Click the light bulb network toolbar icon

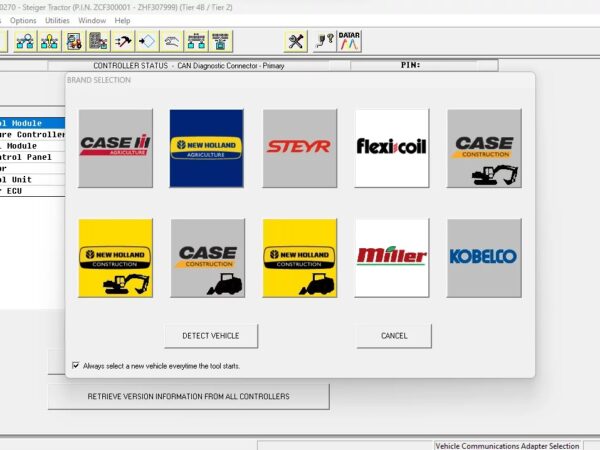click(50, 41)
